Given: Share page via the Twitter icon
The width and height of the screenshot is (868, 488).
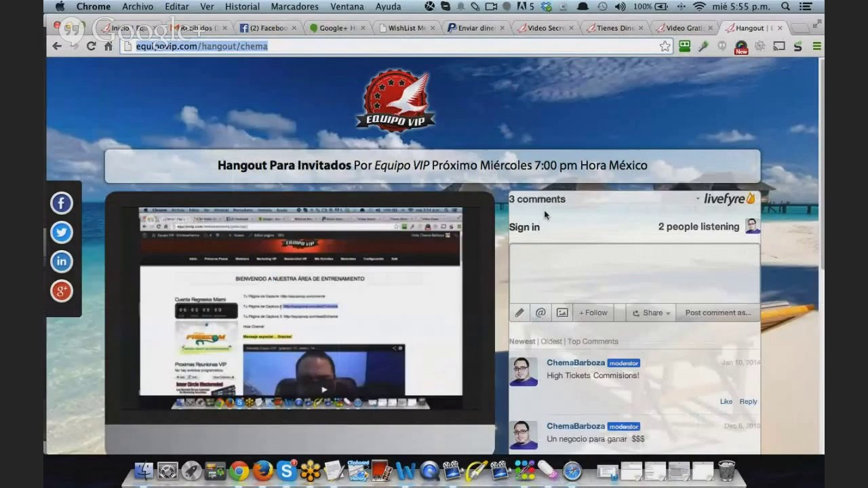Looking at the screenshot, I should coord(61,232).
